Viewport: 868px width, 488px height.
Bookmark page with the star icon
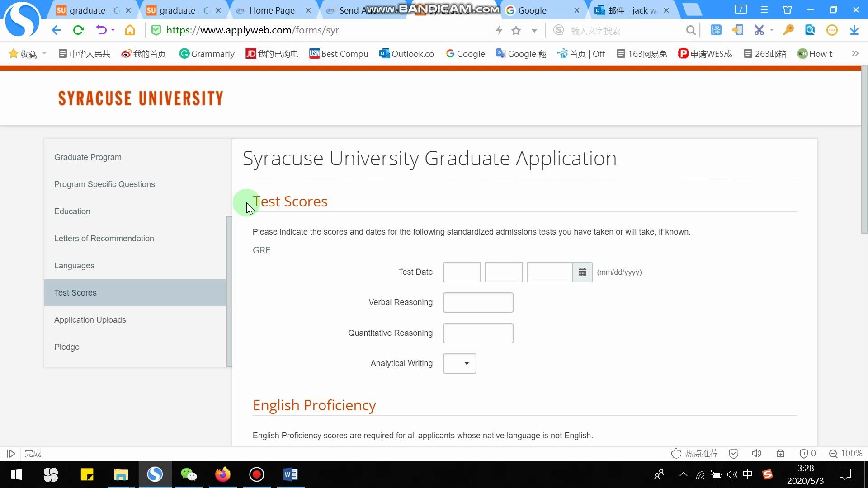[516, 30]
